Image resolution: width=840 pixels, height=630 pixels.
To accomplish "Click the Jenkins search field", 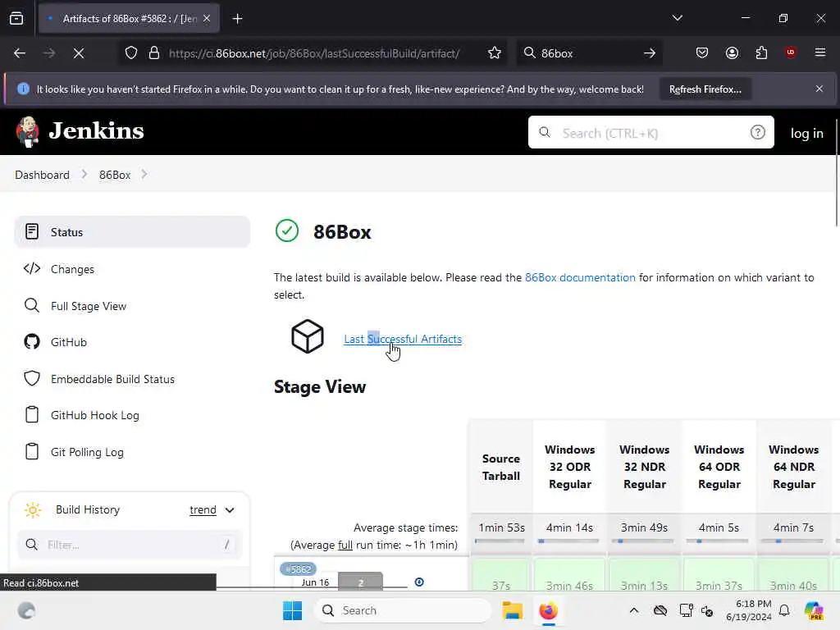I will [x=651, y=132].
